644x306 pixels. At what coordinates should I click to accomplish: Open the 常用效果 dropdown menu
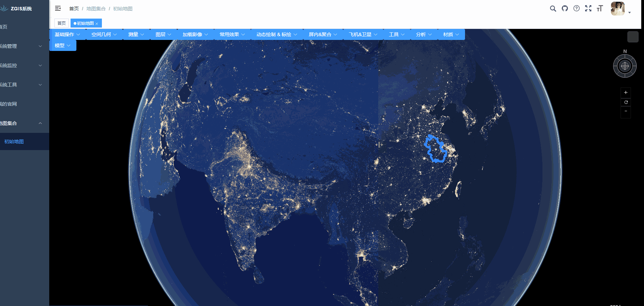click(232, 34)
